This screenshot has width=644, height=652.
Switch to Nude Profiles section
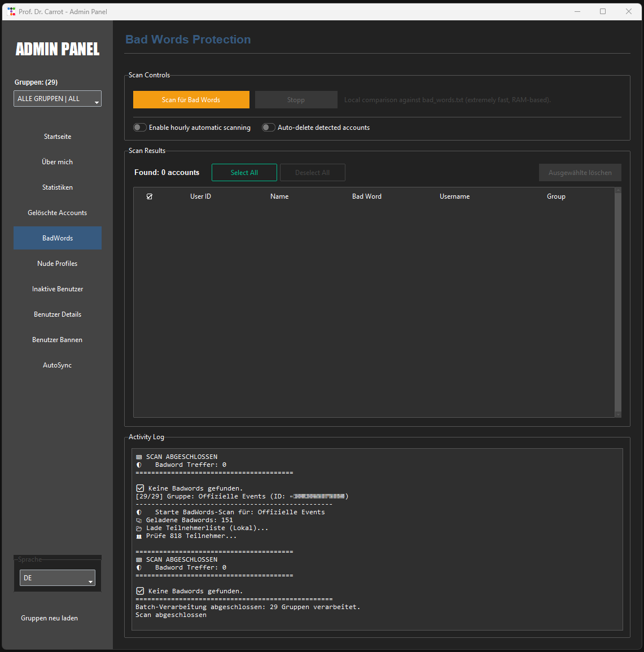point(58,264)
